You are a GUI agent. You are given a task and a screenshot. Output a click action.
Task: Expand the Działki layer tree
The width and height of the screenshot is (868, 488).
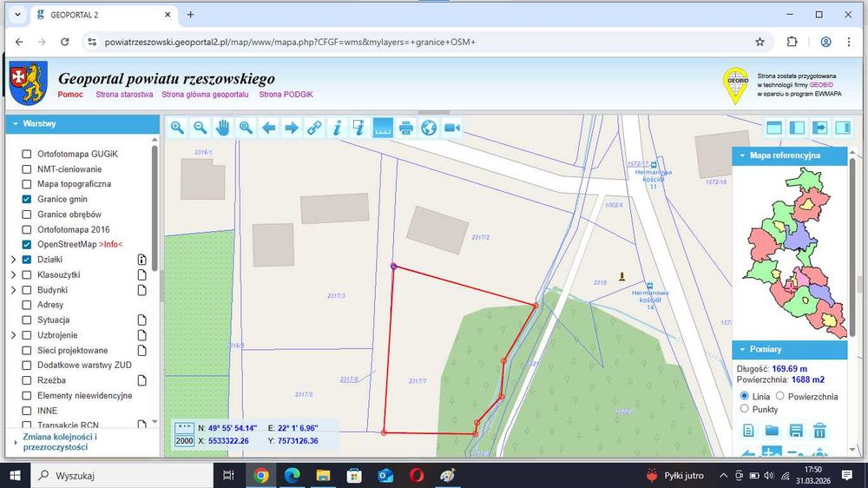pyautogui.click(x=14, y=260)
